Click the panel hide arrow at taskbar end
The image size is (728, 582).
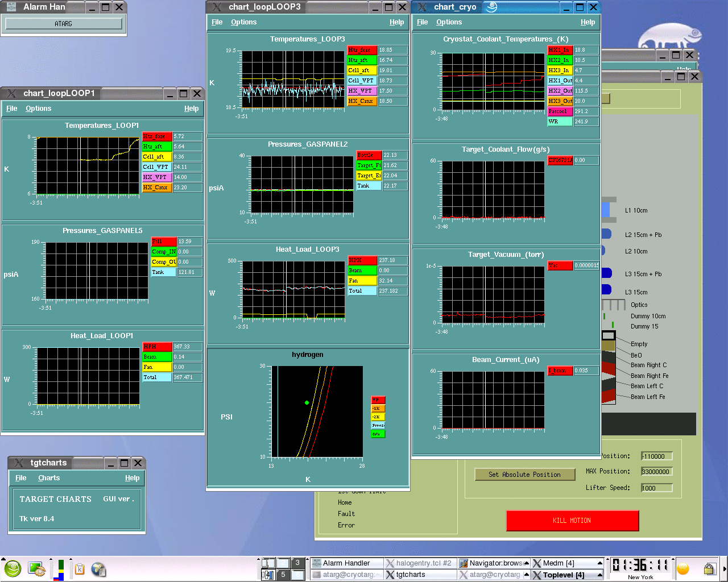click(724, 569)
